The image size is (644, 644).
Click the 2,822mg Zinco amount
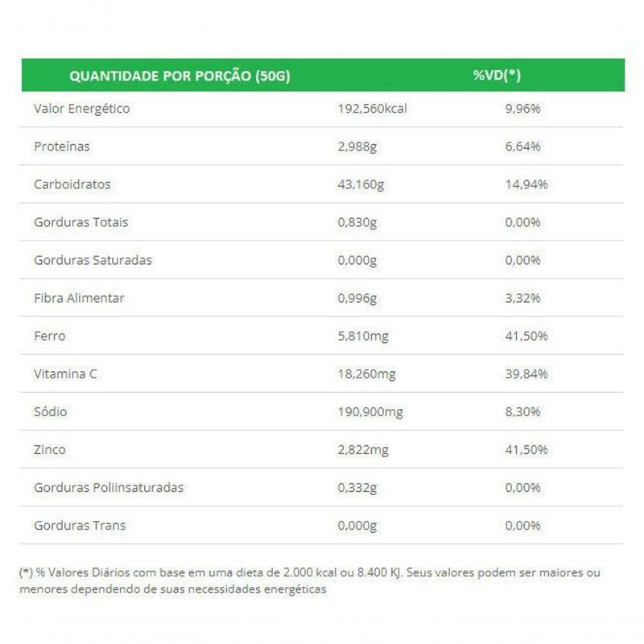click(363, 450)
